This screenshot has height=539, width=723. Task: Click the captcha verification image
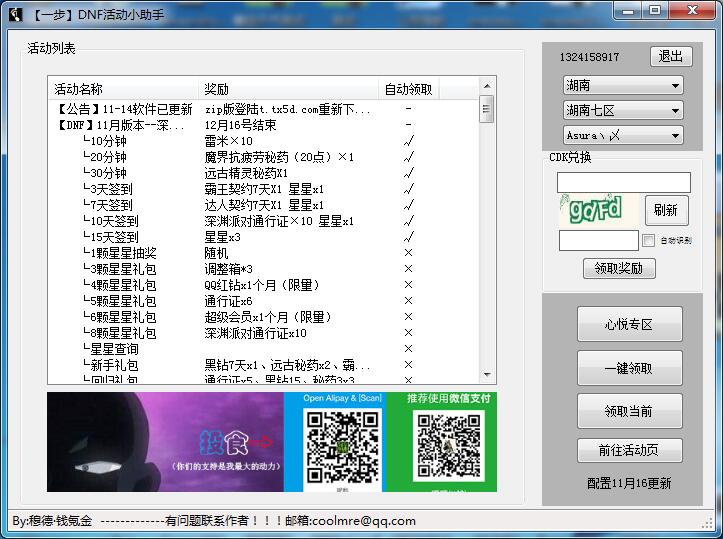(597, 211)
